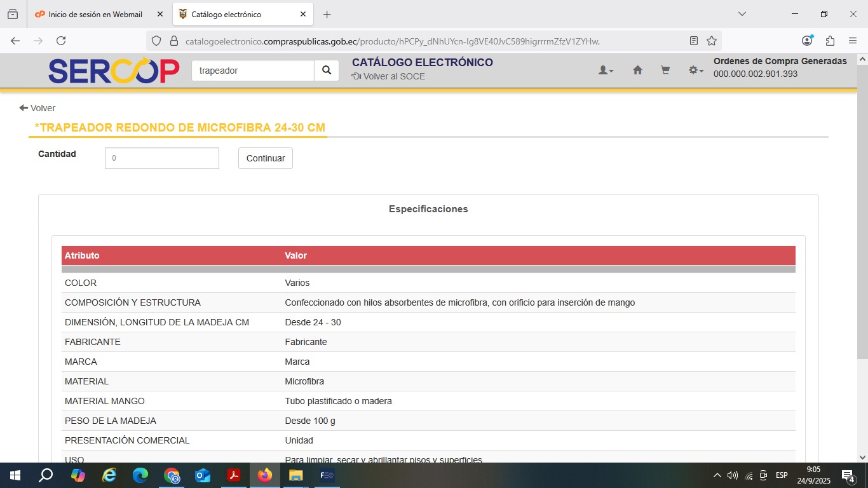Toggle reader view icon in address bar

(694, 41)
